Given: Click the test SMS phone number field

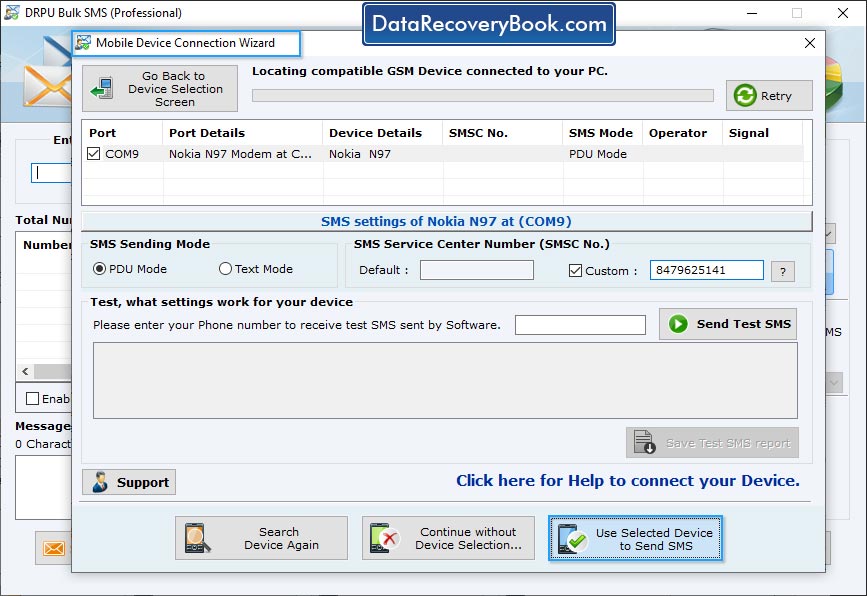Looking at the screenshot, I should click(x=578, y=324).
